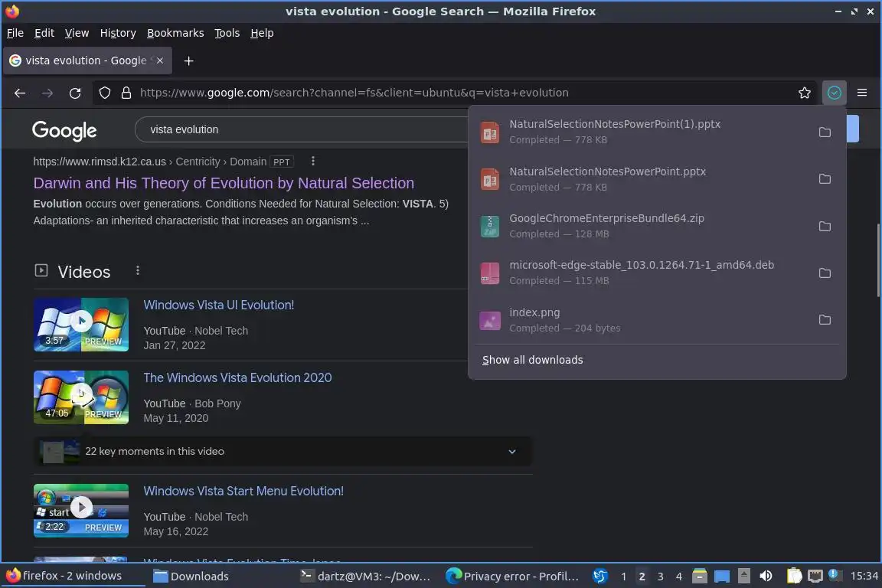Viewport: 882px width, 588px height.
Task: Click the show desktop tray icon
Action: point(722,577)
